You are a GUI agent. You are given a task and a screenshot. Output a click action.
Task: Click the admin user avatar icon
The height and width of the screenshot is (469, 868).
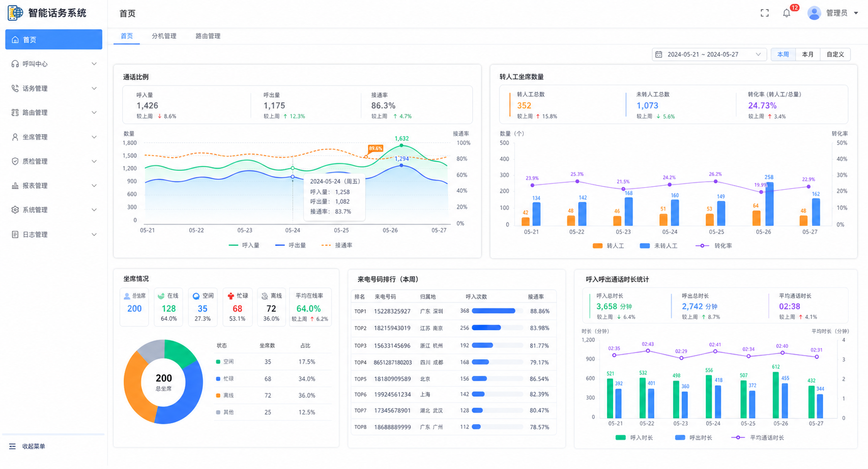click(814, 13)
